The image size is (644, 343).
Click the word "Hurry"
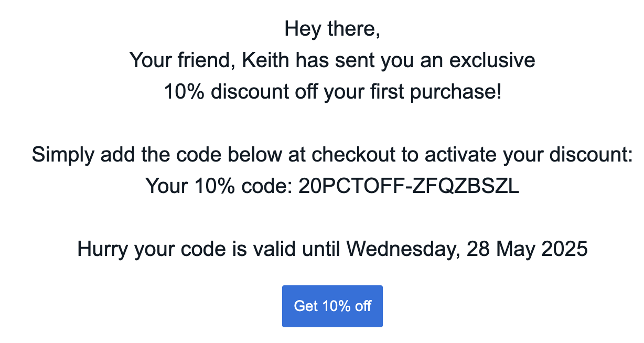pyautogui.click(x=103, y=249)
